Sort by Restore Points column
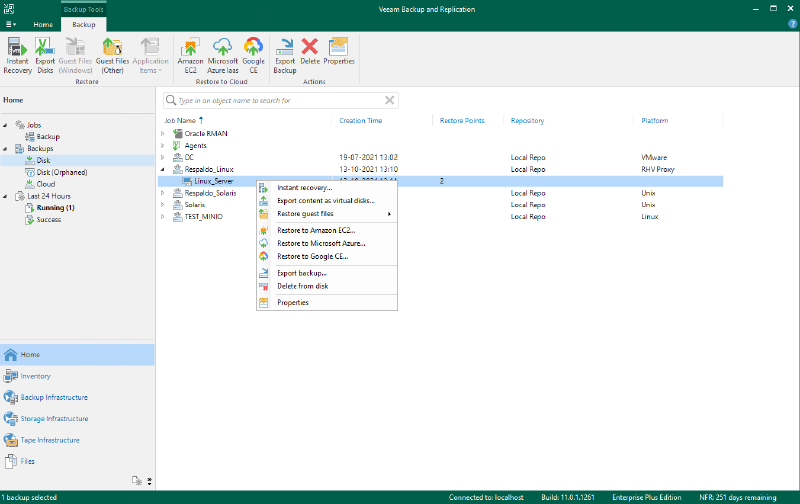 click(x=462, y=120)
